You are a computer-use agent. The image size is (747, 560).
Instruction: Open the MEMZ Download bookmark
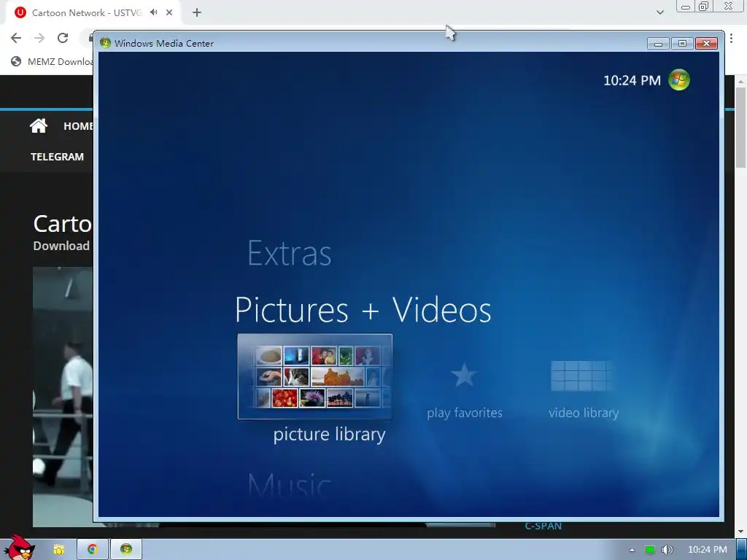coord(52,61)
